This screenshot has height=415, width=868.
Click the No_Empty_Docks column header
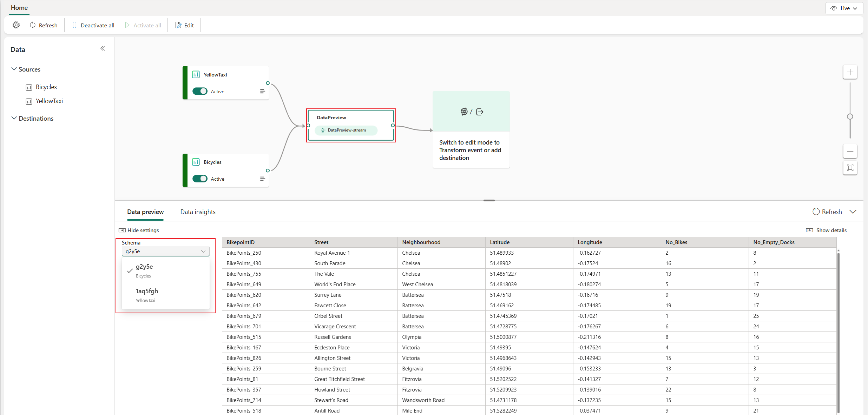coord(793,242)
